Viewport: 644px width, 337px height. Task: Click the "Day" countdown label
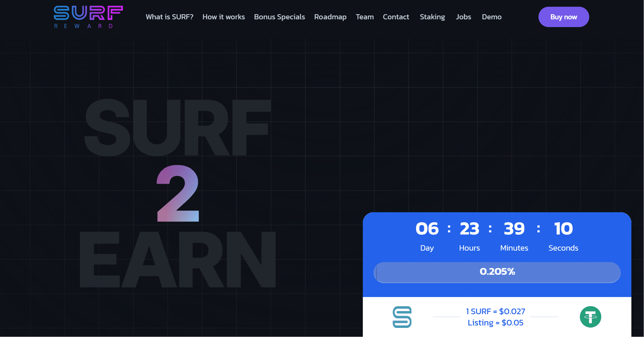click(427, 248)
